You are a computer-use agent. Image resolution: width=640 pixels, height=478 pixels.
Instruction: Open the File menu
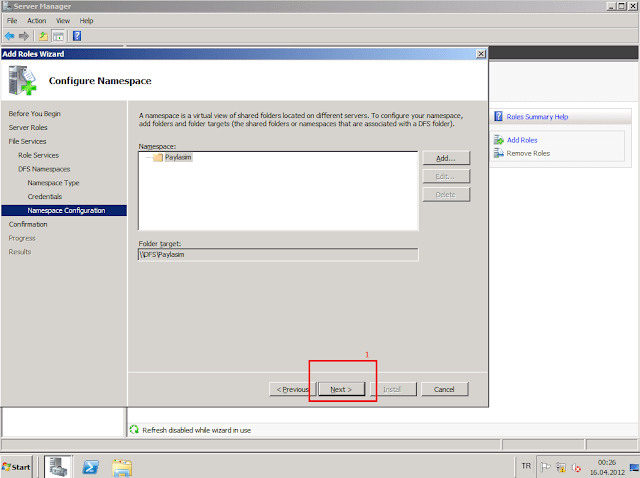point(12,20)
